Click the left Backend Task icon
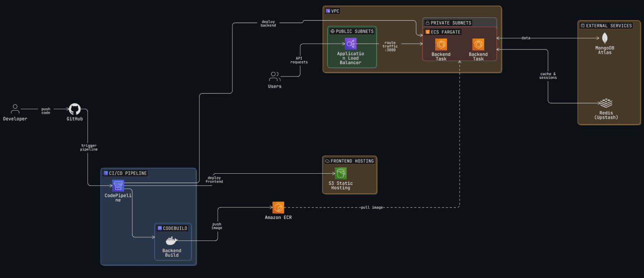644x278 pixels. [x=441, y=45]
